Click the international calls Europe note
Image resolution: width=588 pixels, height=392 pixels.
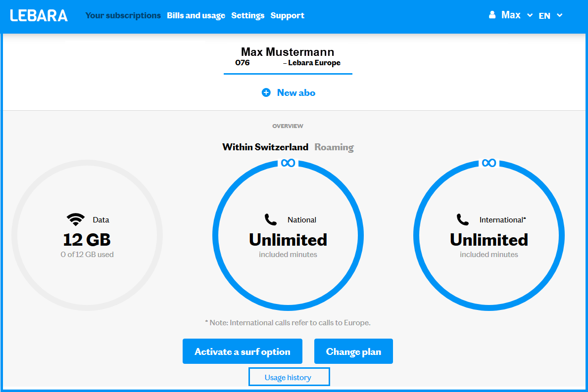(288, 323)
